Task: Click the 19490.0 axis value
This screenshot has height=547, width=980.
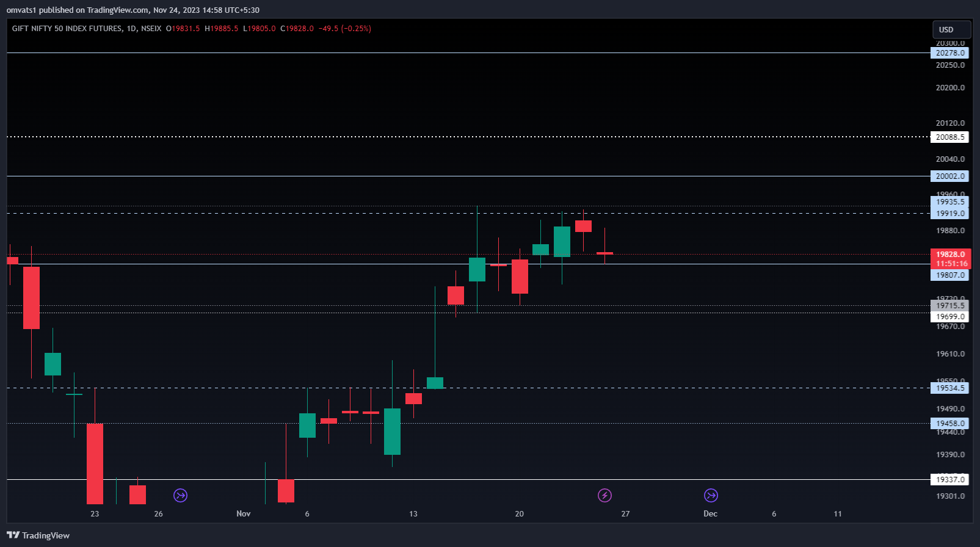Action: point(950,409)
